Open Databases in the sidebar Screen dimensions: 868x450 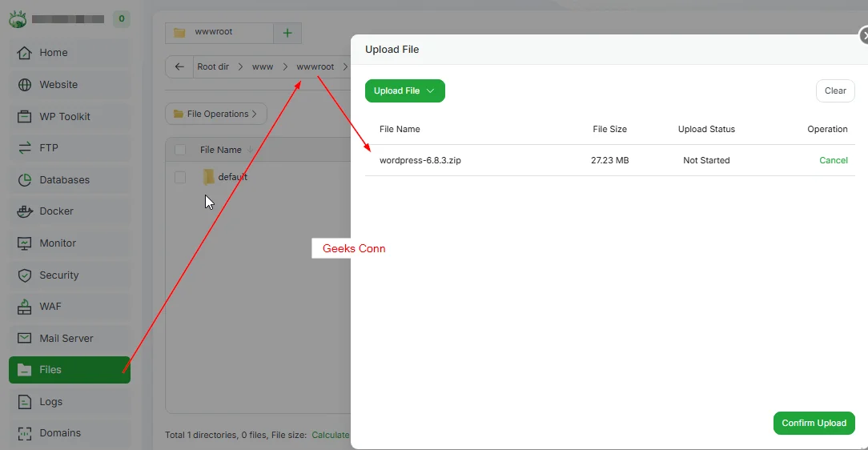click(70, 180)
